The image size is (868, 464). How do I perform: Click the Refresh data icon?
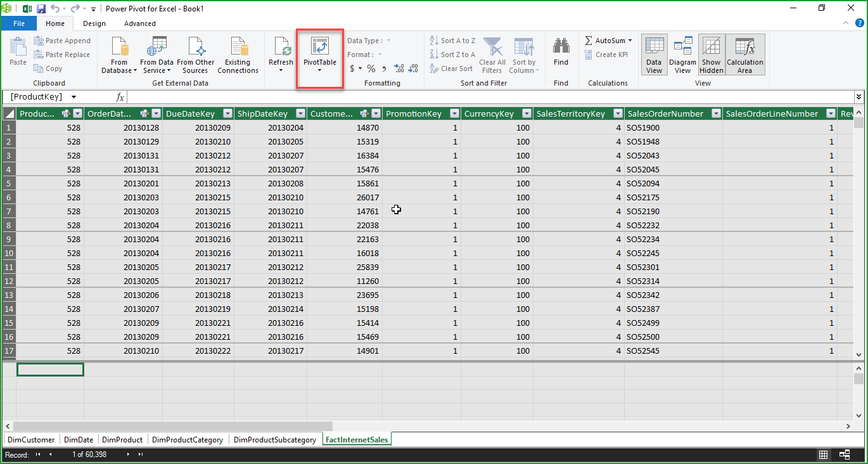click(281, 48)
